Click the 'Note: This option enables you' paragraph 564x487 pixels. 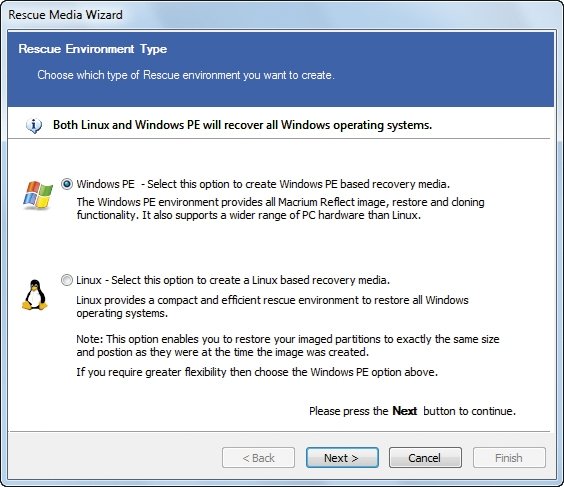click(288, 345)
